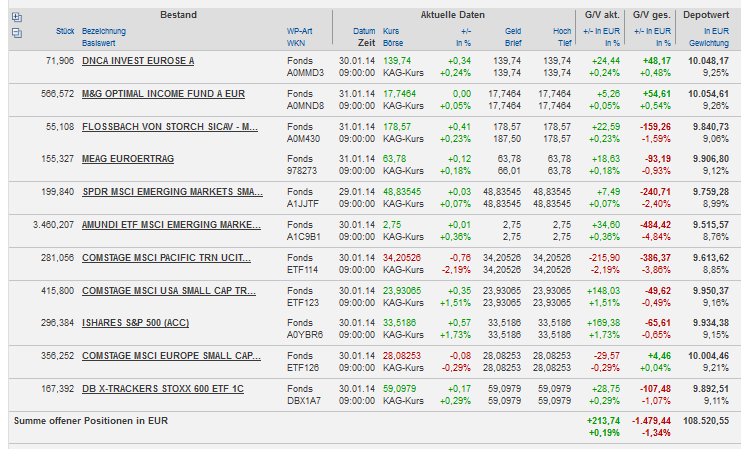
Task: Click the WP-Art column header
Action: click(x=300, y=32)
